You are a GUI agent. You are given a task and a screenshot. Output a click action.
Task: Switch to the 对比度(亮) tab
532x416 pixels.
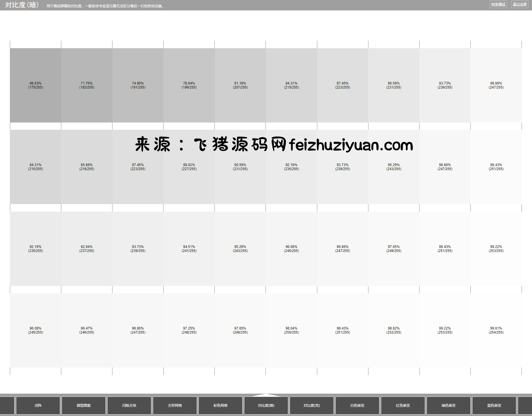pos(312,405)
